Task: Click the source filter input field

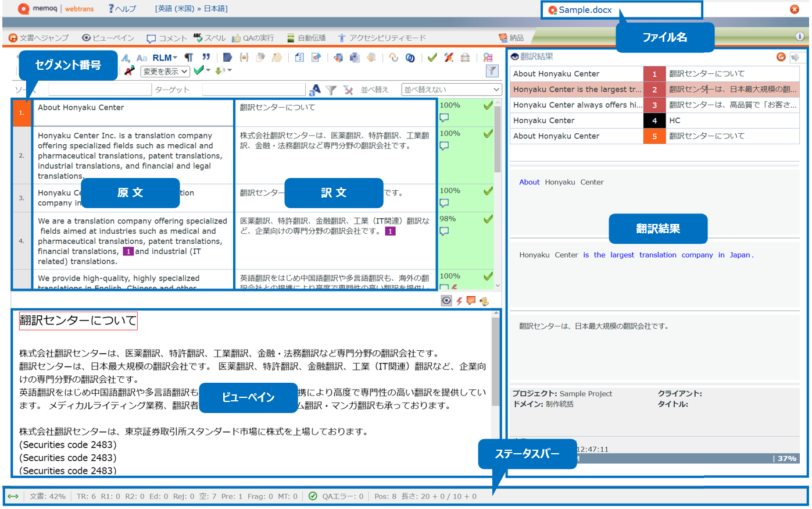Action: [x=99, y=90]
